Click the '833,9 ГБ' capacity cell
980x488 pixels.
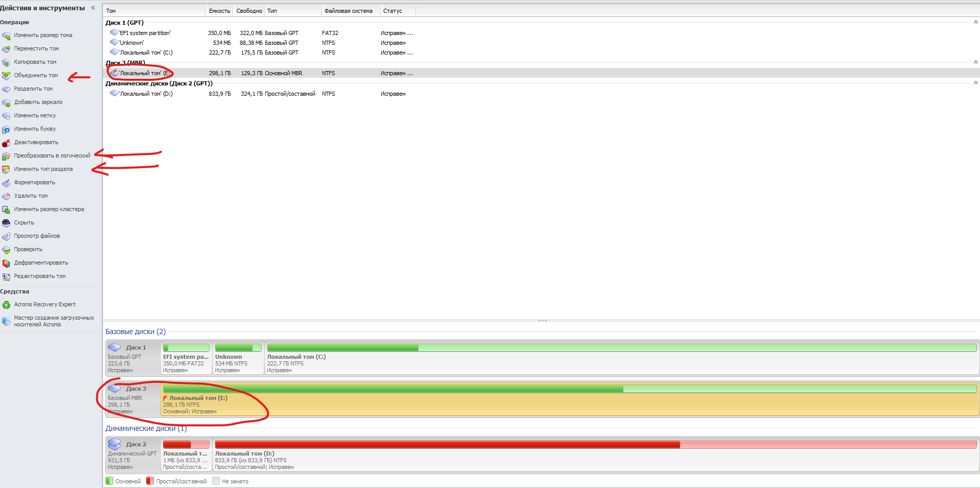click(220, 94)
